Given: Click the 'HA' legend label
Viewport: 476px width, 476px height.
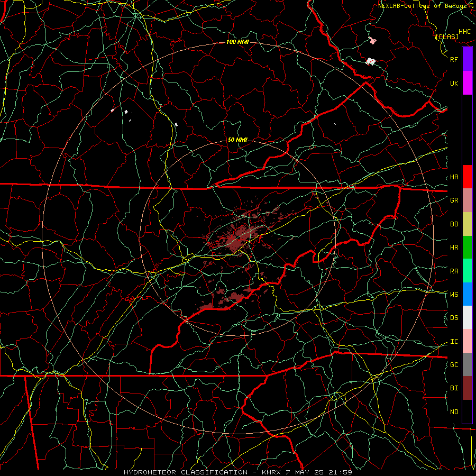Looking at the screenshot, I should pos(454,177).
